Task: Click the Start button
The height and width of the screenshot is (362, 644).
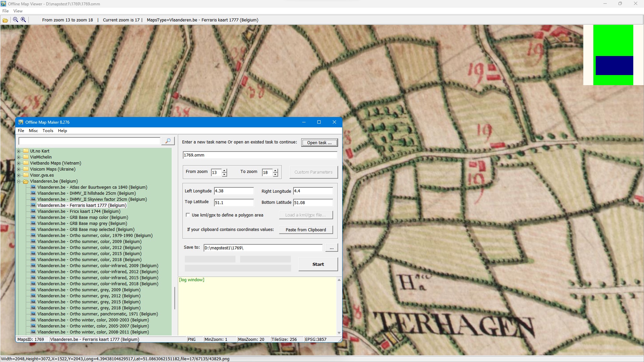Action: pos(318,264)
